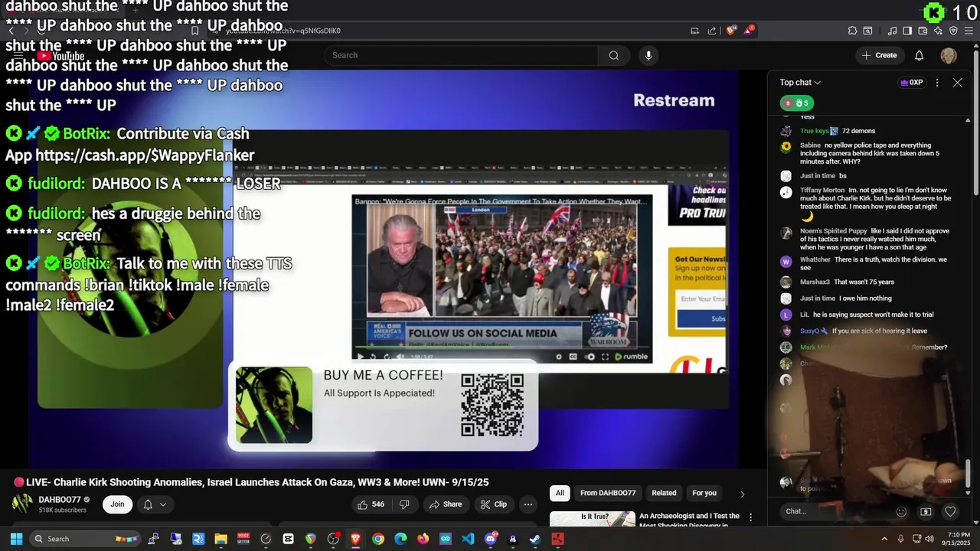Open Brave browser taskbar icon

[355, 539]
